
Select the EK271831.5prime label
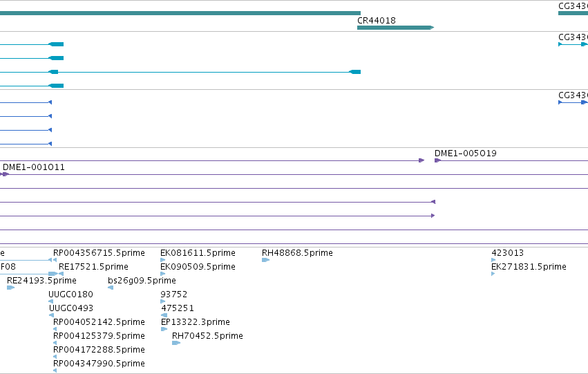click(529, 267)
